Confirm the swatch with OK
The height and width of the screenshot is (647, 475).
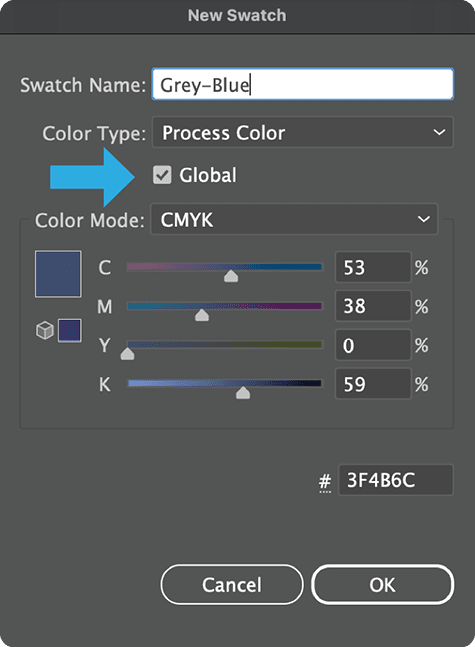(x=383, y=584)
